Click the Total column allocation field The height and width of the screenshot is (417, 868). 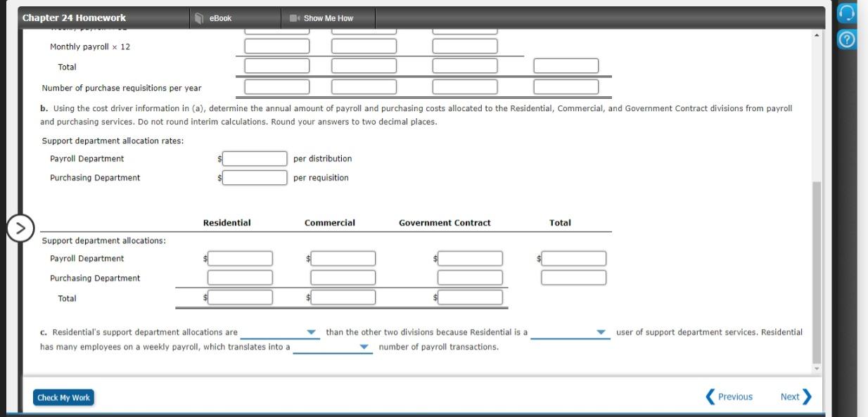[x=573, y=258]
